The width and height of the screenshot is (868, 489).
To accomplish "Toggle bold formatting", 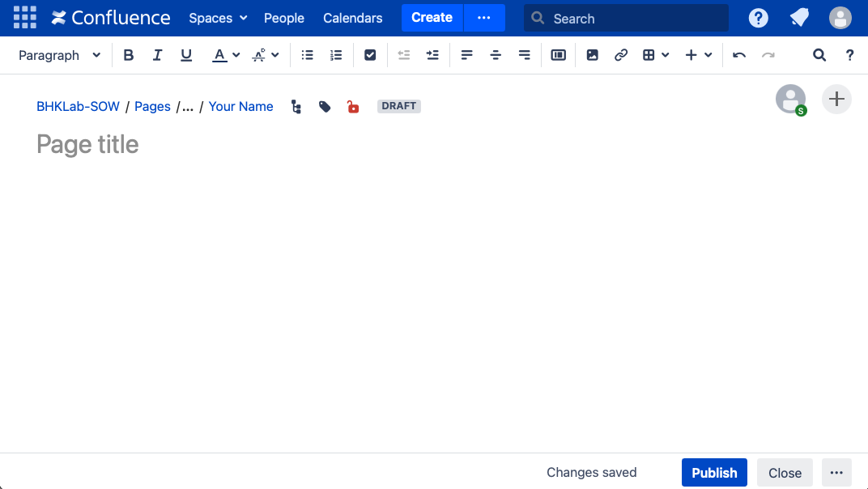I will (128, 55).
